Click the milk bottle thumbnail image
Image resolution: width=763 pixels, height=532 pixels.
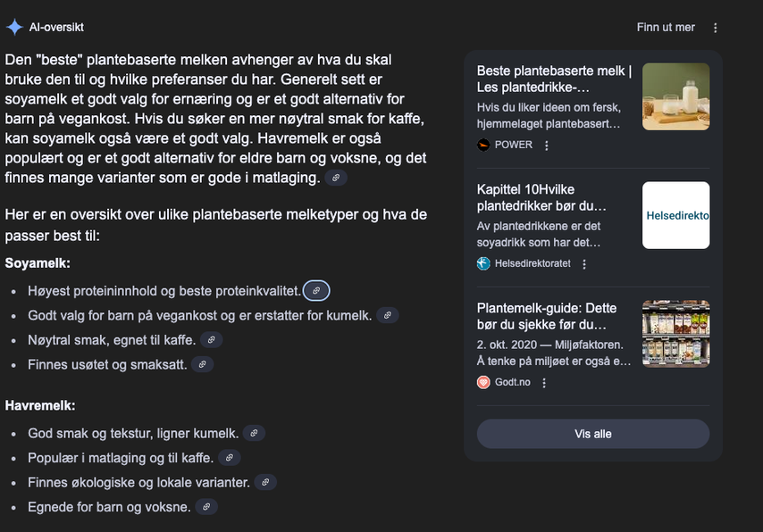pyautogui.click(x=675, y=96)
